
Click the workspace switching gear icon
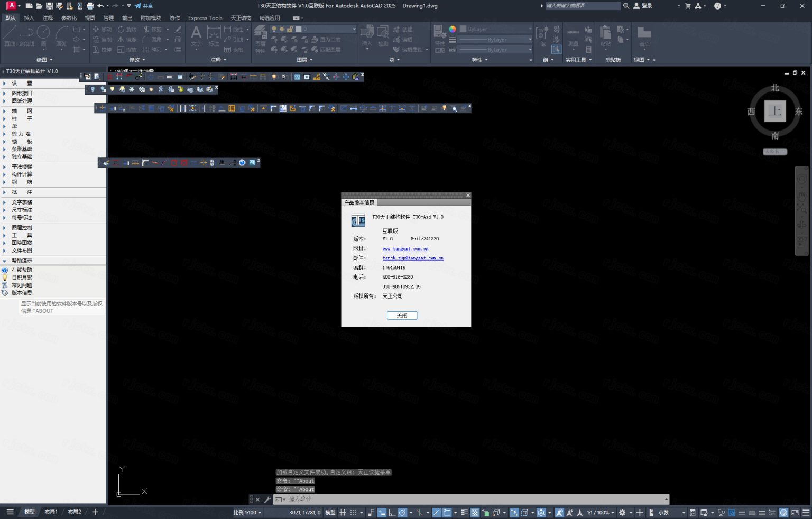coord(622,513)
